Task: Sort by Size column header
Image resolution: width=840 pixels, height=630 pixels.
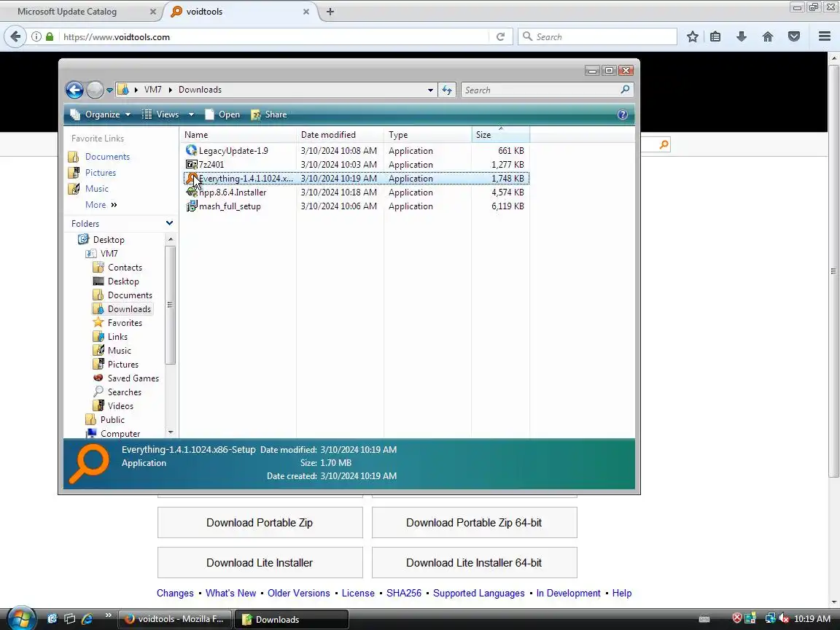Action: tap(500, 134)
